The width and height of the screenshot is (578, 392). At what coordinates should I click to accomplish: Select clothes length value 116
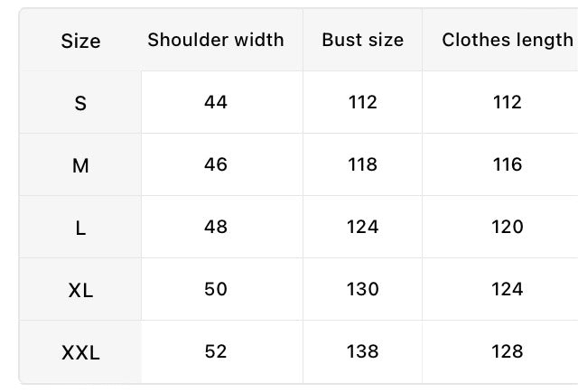508,164
